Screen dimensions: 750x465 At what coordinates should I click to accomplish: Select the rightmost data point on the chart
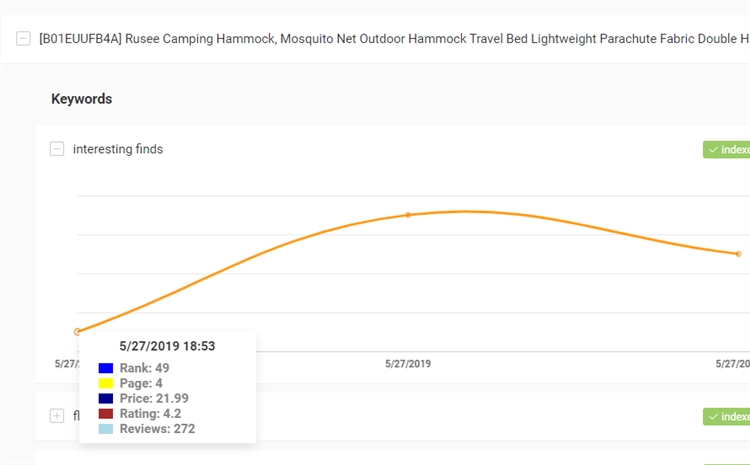[739, 254]
